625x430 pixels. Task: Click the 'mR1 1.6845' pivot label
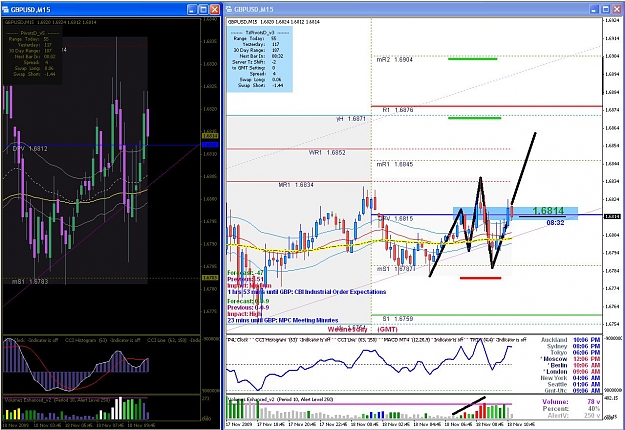click(x=395, y=164)
